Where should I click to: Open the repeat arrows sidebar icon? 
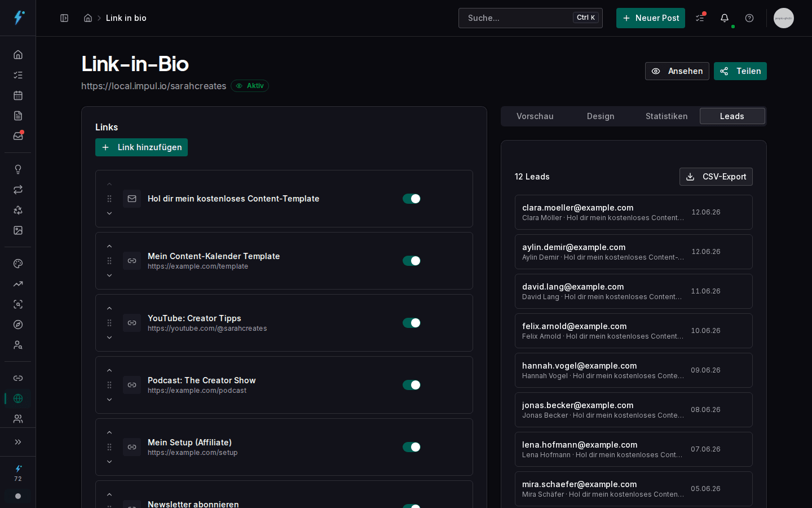click(18, 190)
